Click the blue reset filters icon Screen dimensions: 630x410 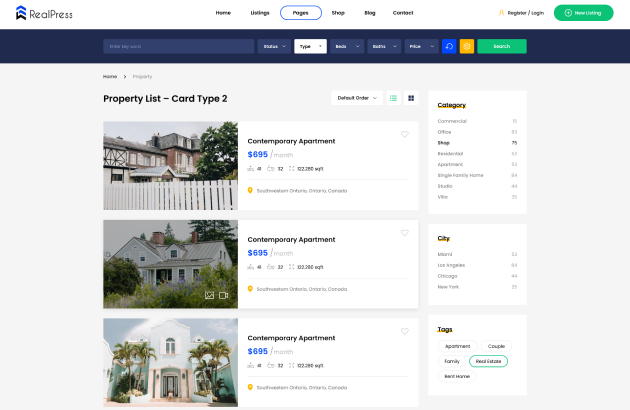(x=449, y=46)
